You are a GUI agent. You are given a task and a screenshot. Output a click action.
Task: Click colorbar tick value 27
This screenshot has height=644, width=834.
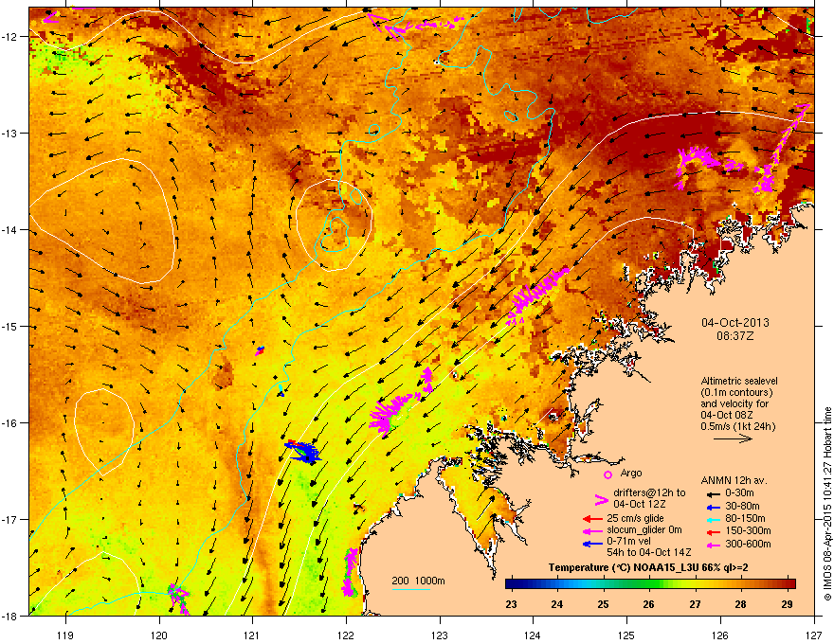tap(696, 604)
